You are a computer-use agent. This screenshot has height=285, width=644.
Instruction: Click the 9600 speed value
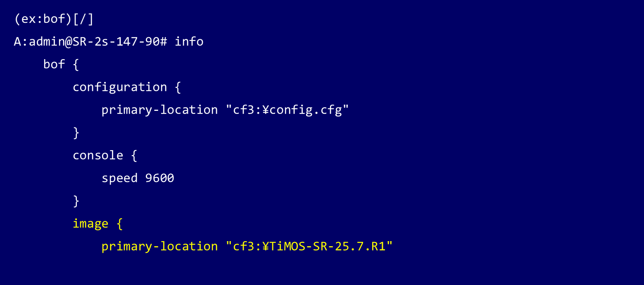click(x=160, y=178)
